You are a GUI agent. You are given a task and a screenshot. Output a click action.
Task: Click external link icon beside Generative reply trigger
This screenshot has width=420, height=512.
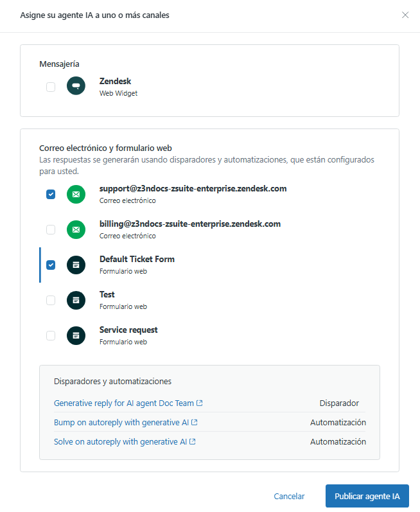[x=200, y=403]
